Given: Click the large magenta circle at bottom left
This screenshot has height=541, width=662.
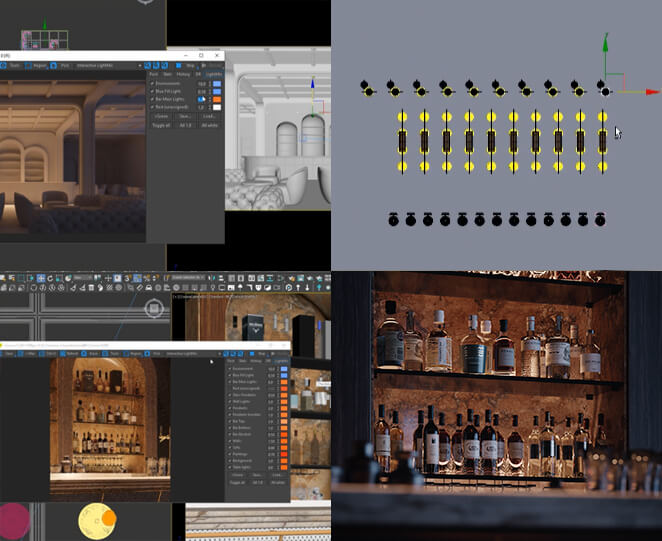Looking at the screenshot, I should pos(12,522).
